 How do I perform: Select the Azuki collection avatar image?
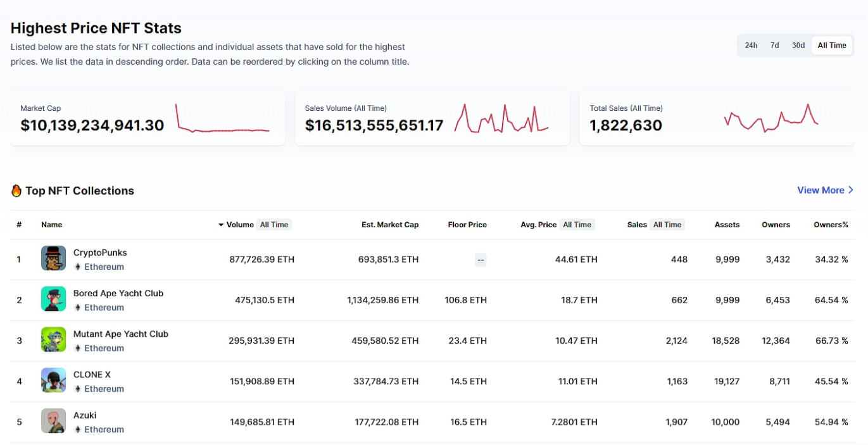[x=53, y=421]
